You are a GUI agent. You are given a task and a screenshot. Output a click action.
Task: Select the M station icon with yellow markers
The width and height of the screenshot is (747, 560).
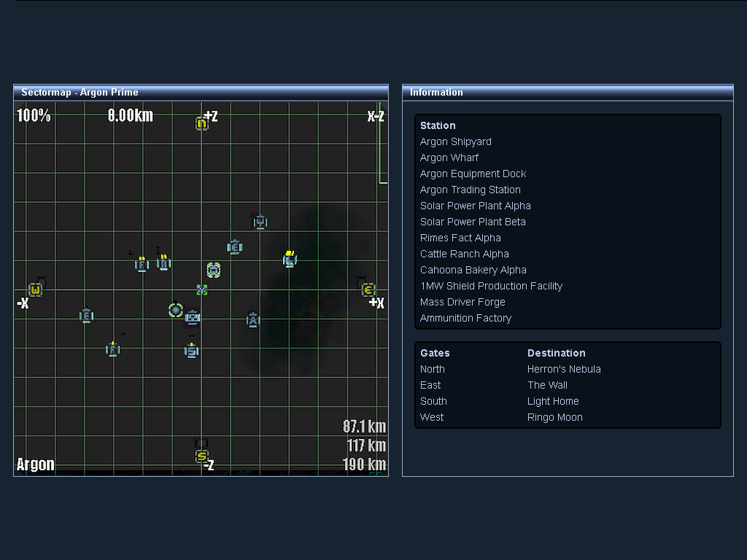coord(163,262)
